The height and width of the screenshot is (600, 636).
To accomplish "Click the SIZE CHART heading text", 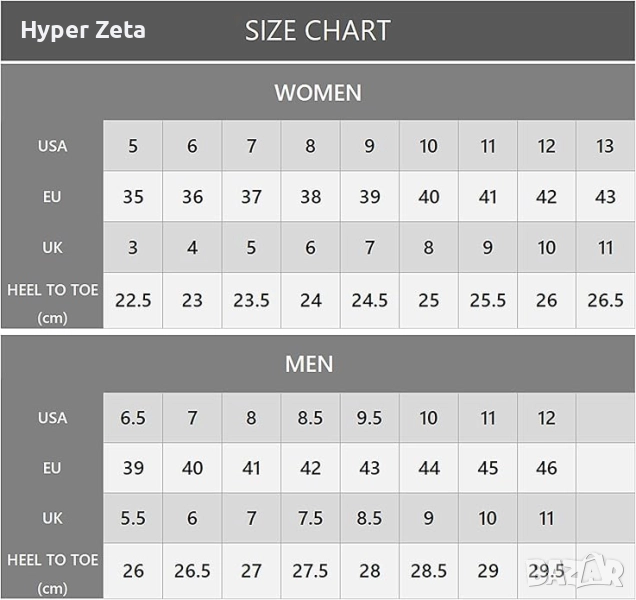I will (x=317, y=31).
